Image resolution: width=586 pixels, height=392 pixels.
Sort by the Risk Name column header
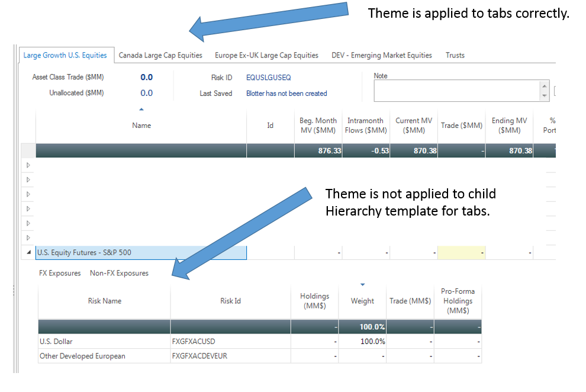(x=104, y=301)
